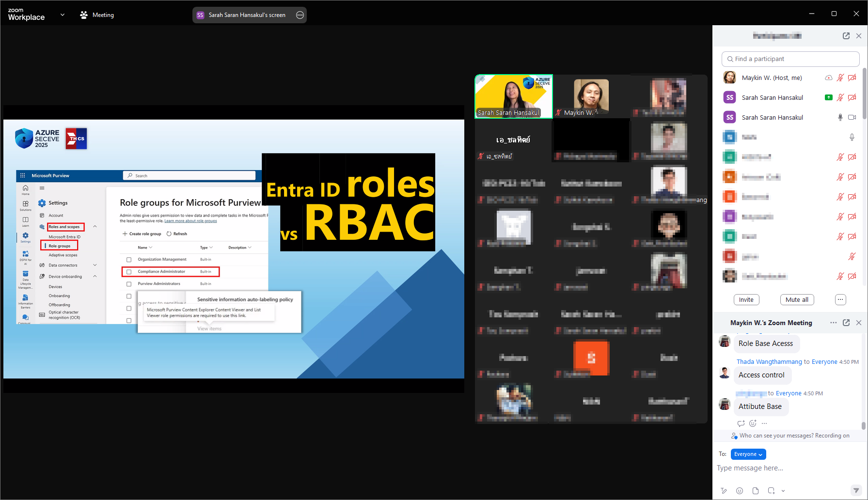Click Create role group in shared screen
The height and width of the screenshot is (500, 868).
(142, 234)
